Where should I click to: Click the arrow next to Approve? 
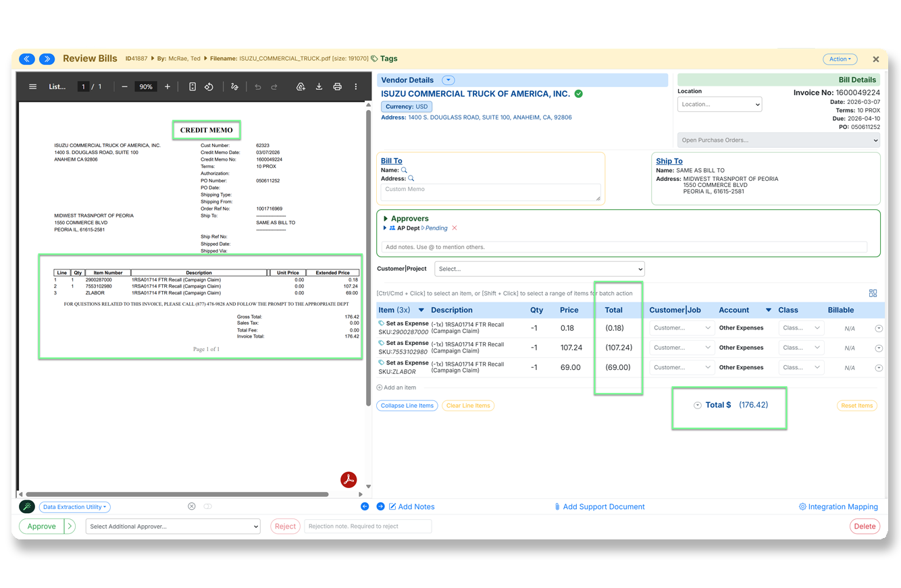[x=70, y=527]
